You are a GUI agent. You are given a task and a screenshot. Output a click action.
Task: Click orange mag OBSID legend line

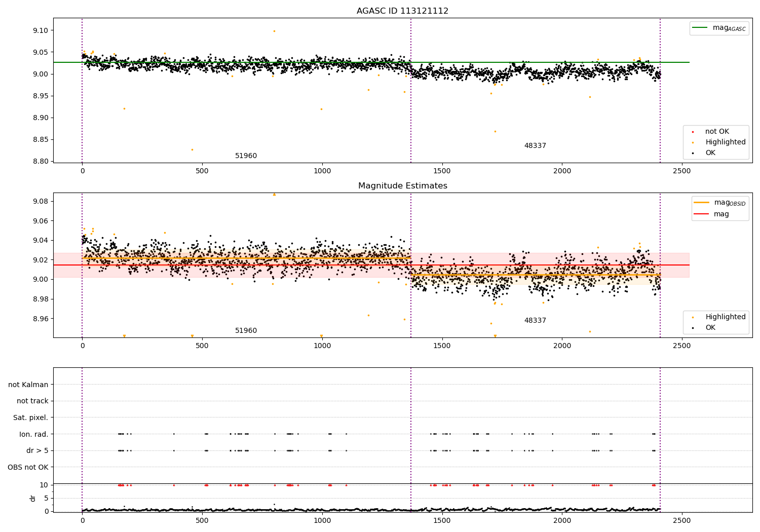[702, 203]
